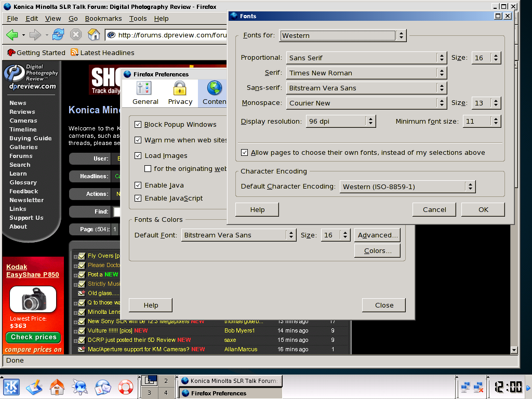Click the dpreview.com logo
532x399 pixels.
(x=31, y=77)
